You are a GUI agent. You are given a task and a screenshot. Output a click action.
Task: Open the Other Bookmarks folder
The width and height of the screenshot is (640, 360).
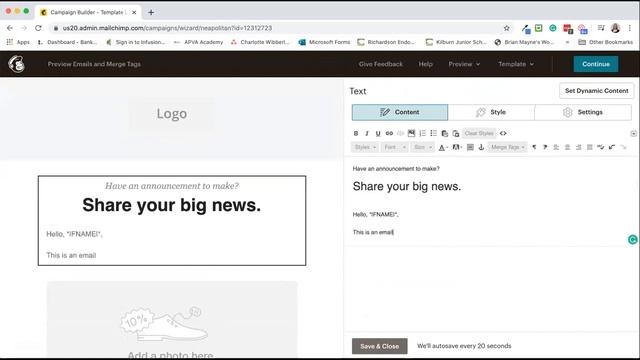(x=606, y=42)
